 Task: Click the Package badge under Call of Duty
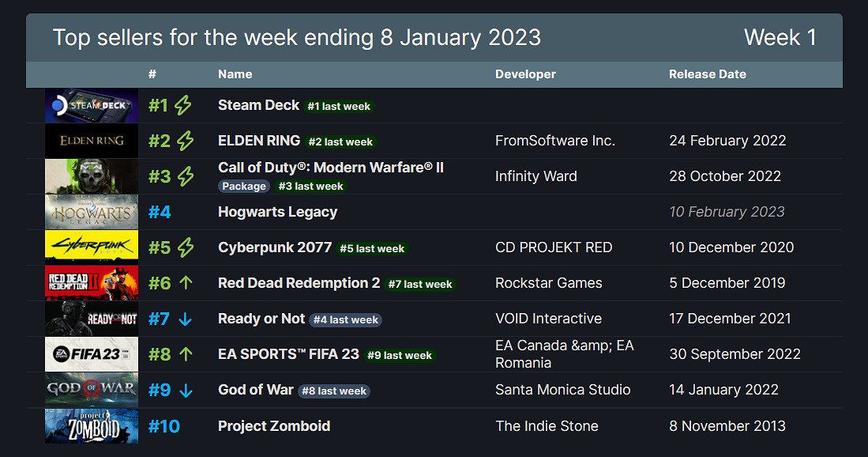(x=244, y=187)
